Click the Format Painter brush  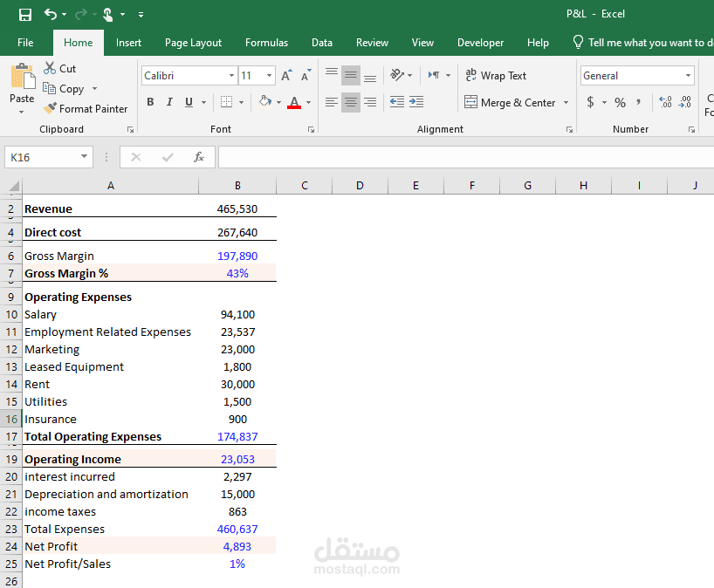(x=50, y=108)
